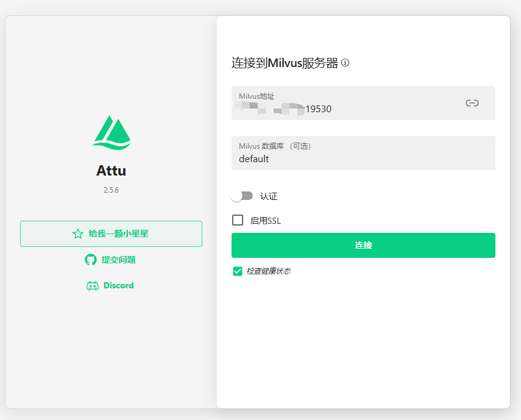The width and height of the screenshot is (521, 420).
Task: Uncheck the 检查健康状态 checkbox
Action: click(x=238, y=271)
